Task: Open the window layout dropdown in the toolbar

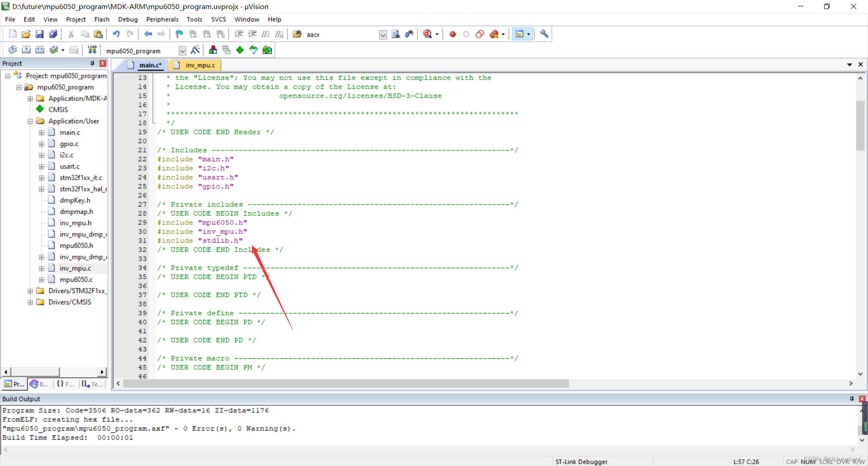Action: (528, 34)
